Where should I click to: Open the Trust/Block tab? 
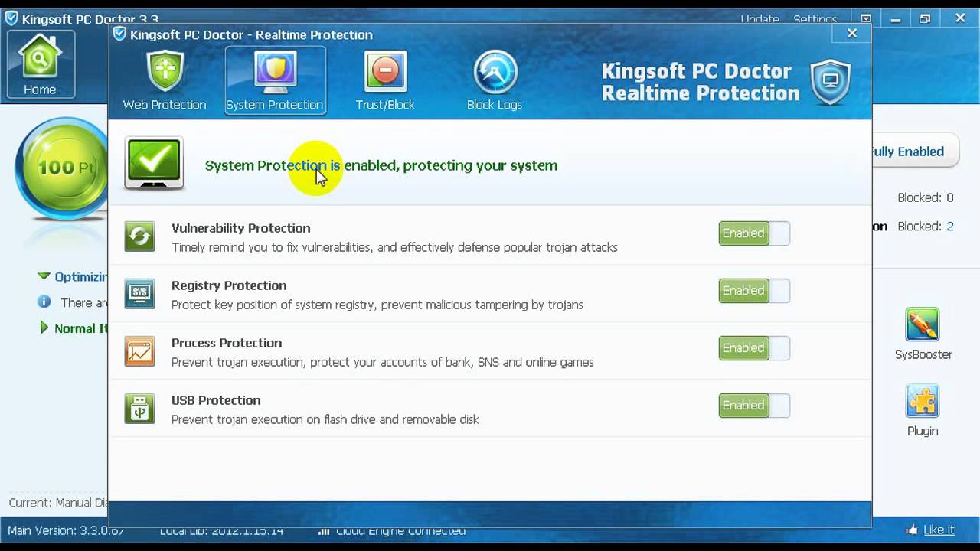pyautogui.click(x=385, y=81)
